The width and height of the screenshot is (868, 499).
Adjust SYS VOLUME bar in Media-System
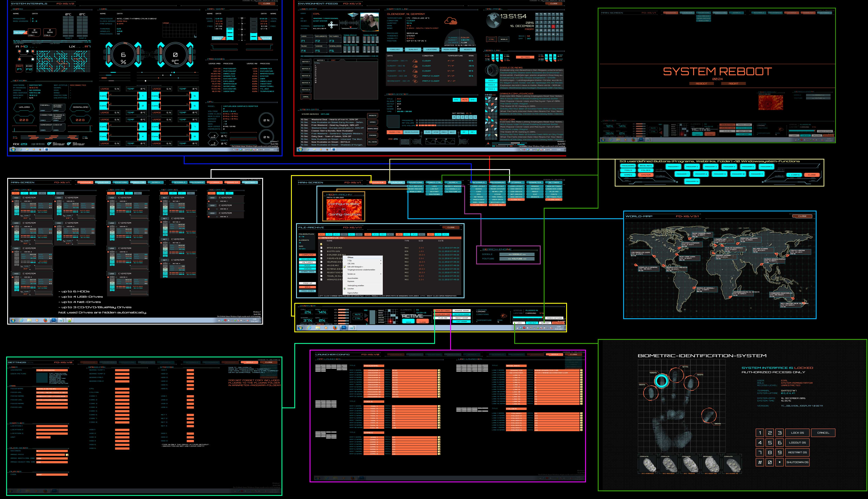pyautogui.click(x=447, y=125)
